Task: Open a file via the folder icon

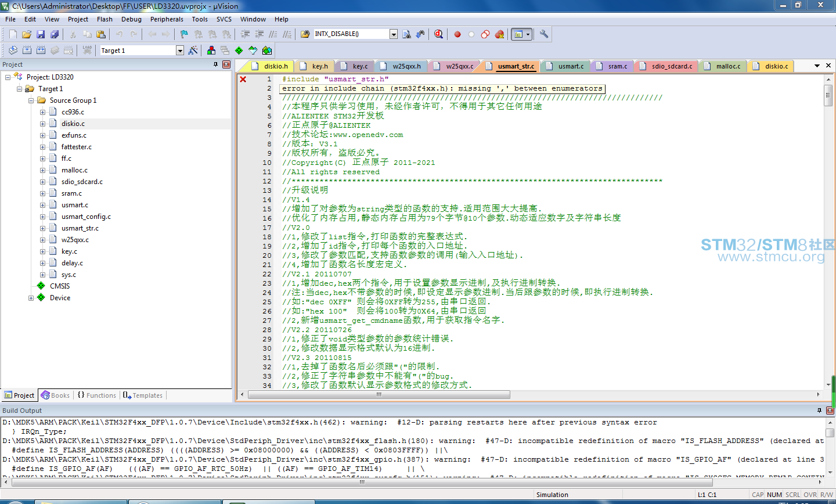Action: 27,34
